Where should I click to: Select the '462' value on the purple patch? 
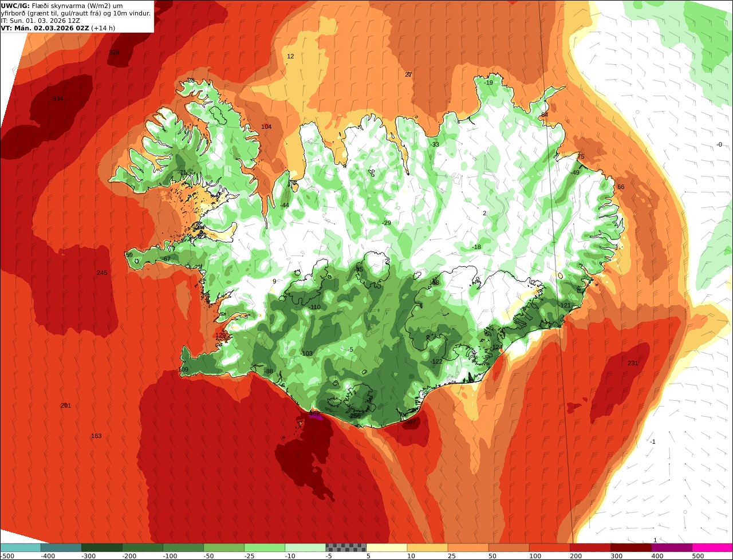pos(314,413)
